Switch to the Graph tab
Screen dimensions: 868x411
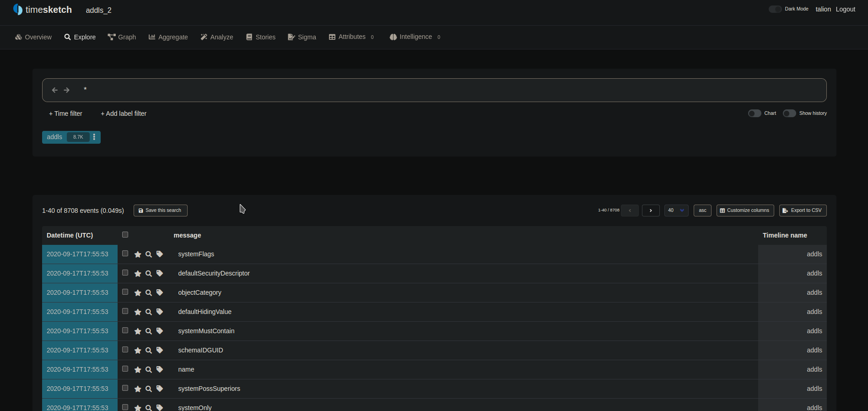(122, 37)
